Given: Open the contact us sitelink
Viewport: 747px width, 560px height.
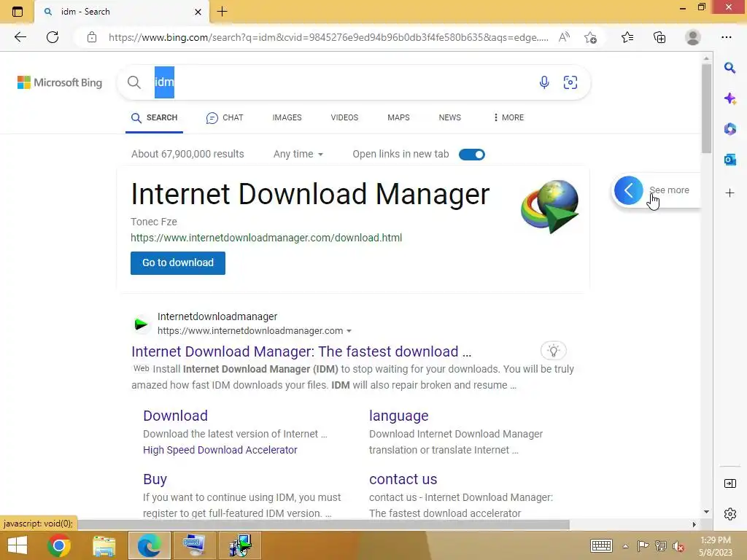Looking at the screenshot, I should (x=403, y=479).
